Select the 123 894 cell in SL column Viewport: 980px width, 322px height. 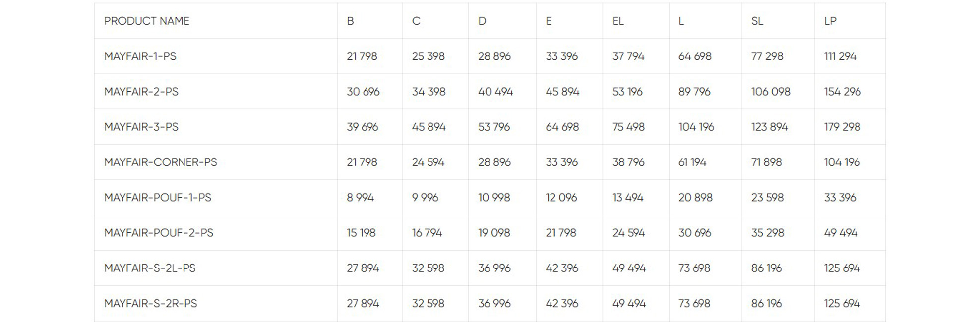[x=769, y=127]
